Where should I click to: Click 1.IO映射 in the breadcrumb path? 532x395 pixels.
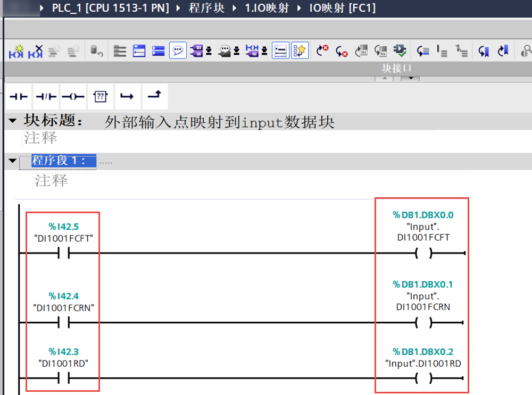coord(269,9)
